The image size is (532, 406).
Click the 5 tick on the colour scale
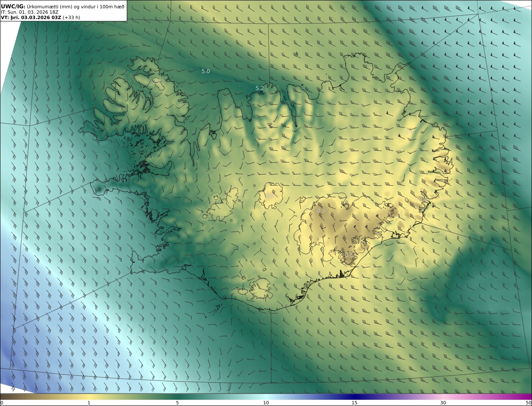177,403
